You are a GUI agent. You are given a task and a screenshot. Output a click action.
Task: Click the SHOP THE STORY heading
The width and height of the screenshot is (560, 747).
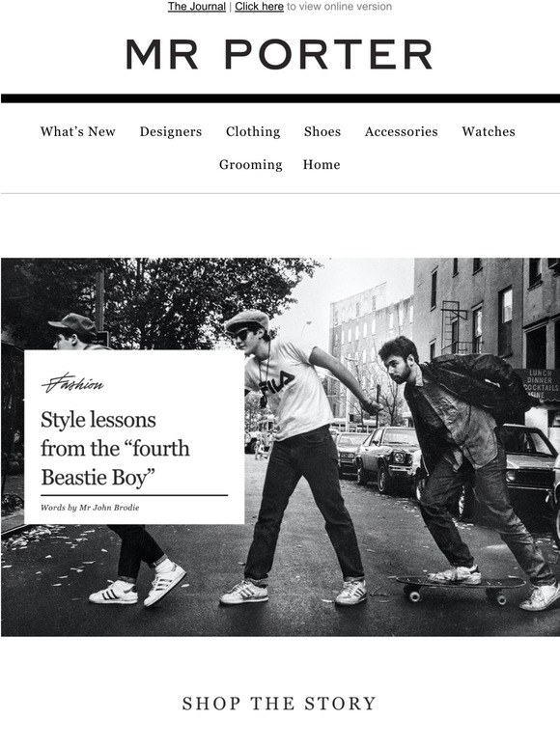(279, 704)
